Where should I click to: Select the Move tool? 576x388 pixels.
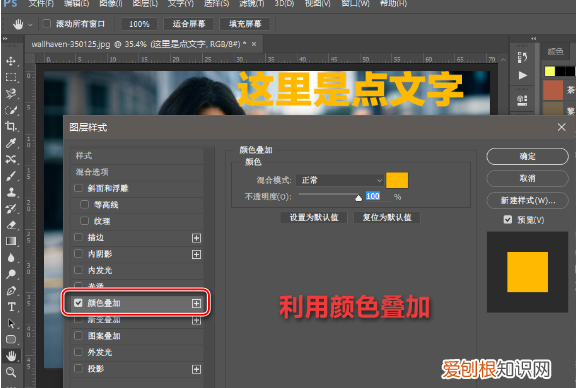click(x=11, y=61)
